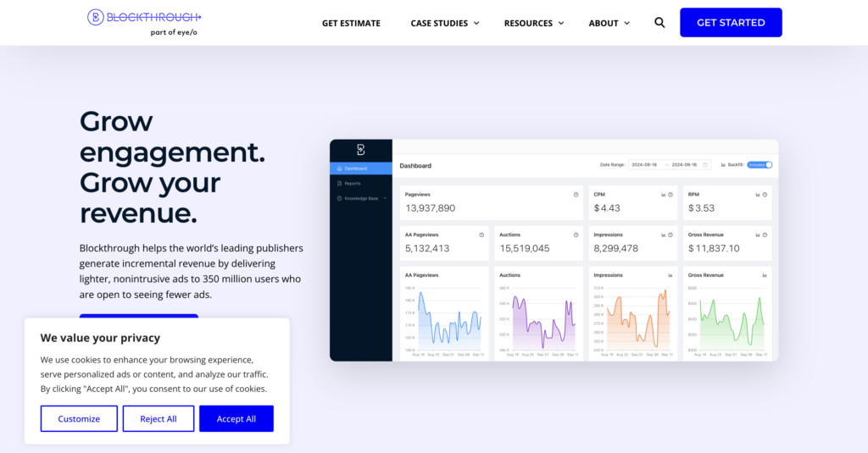This screenshot has height=453, width=868.
Task: Open calendar icon in Date Range field
Action: (x=705, y=165)
